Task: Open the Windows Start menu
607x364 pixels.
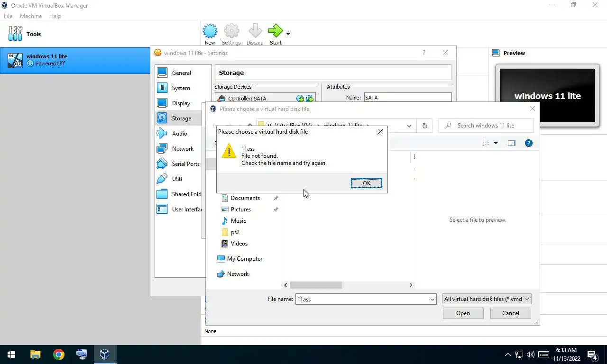Action: click(11, 355)
